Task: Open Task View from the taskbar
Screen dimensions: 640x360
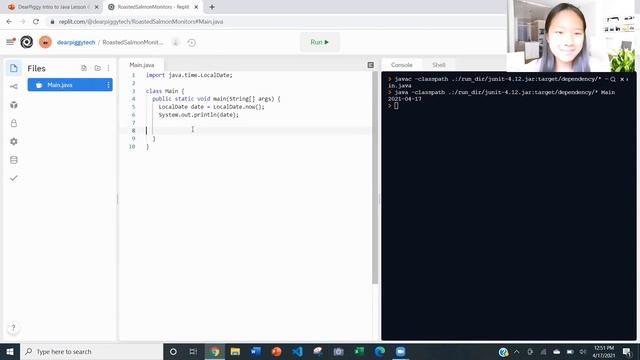Action: (193, 351)
